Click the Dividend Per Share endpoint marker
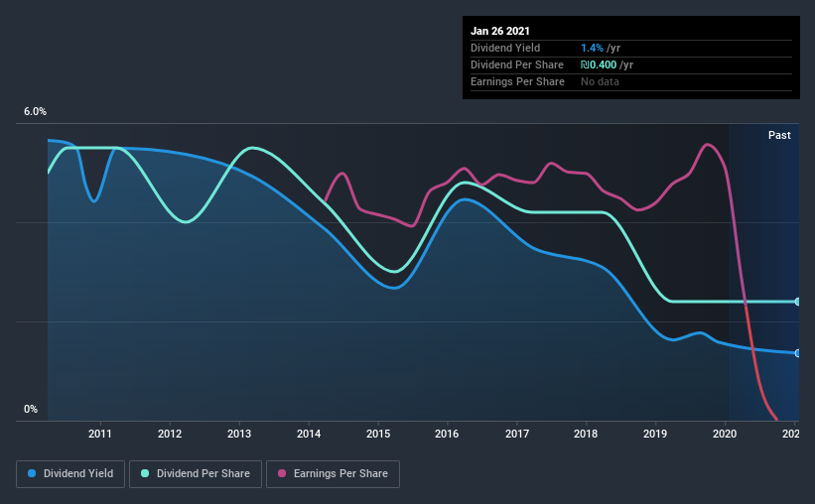This screenshot has width=815, height=504. point(797,302)
